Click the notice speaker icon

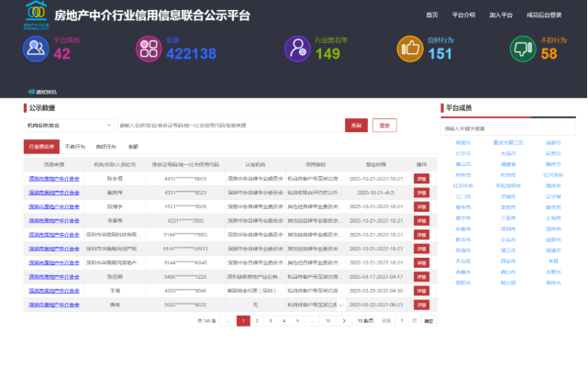[31, 92]
